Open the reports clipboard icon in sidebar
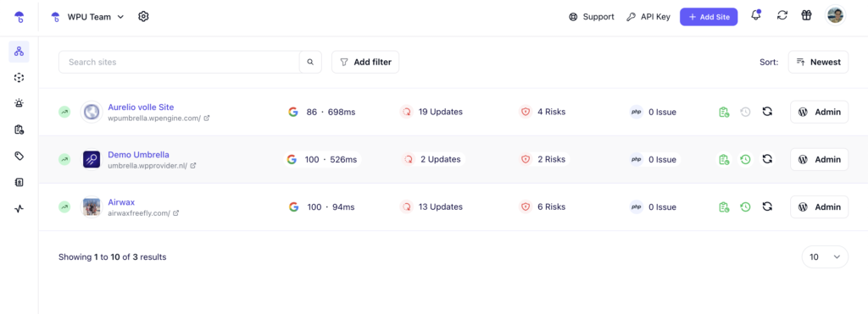 [x=19, y=129]
